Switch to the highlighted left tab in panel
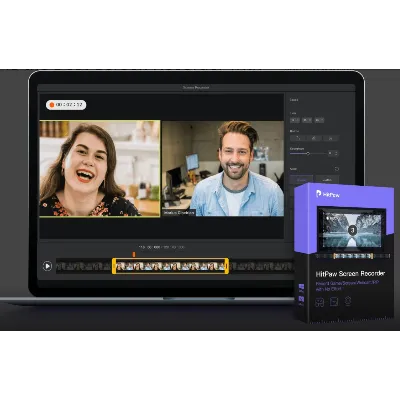Image resolution: width=400 pixels, height=400 pixels. point(301,180)
